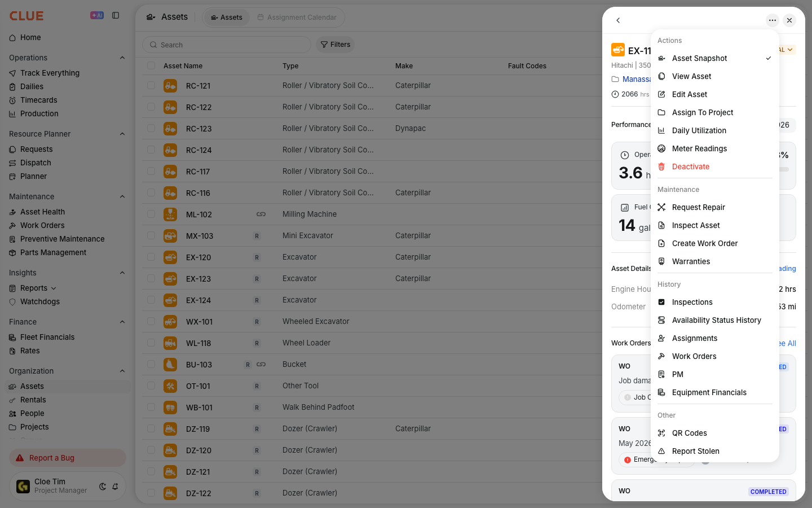Toggle the sidebar collapse icon
The width and height of the screenshot is (812, 508).
116,15
